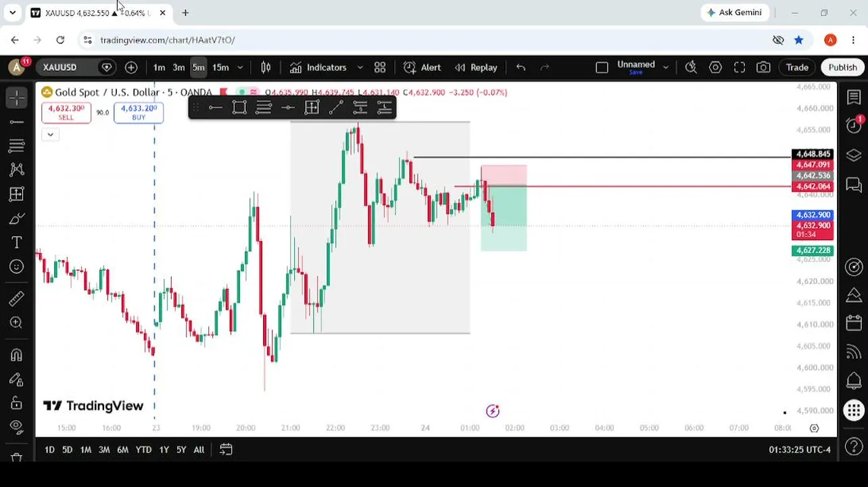Expand the manage layouts dropdown arrow
This screenshot has width=868, height=487.
pyautogui.click(x=666, y=67)
